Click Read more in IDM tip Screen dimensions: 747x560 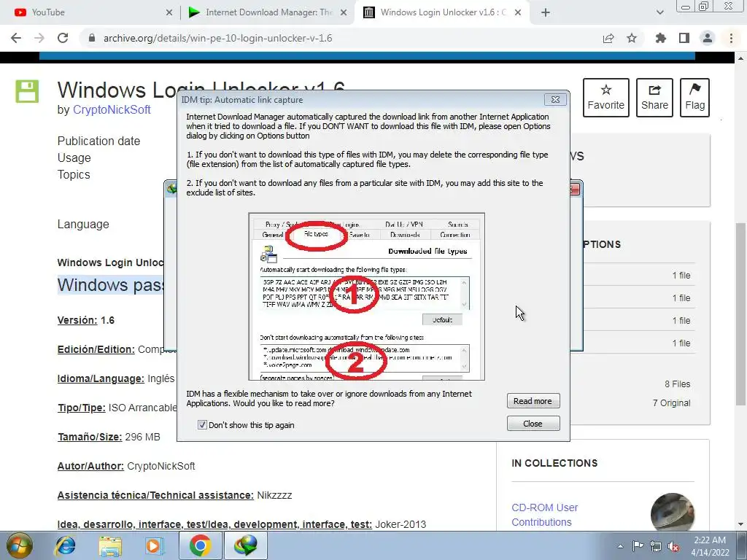(533, 401)
